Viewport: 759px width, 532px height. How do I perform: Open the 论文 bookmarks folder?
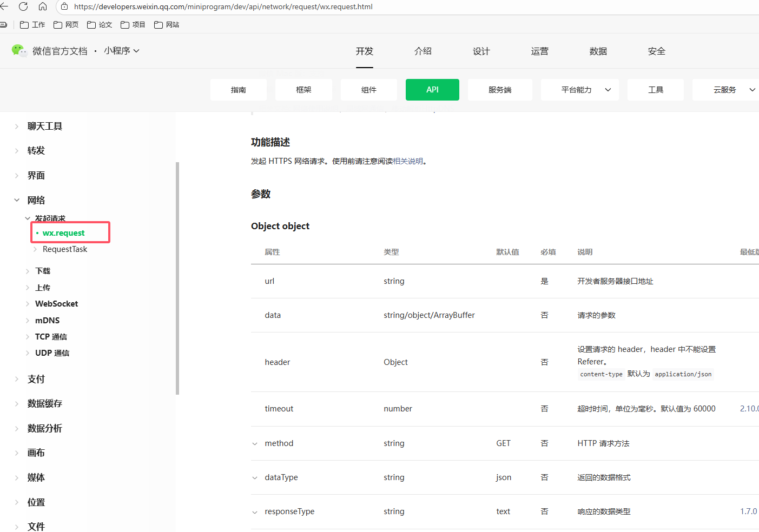point(100,25)
